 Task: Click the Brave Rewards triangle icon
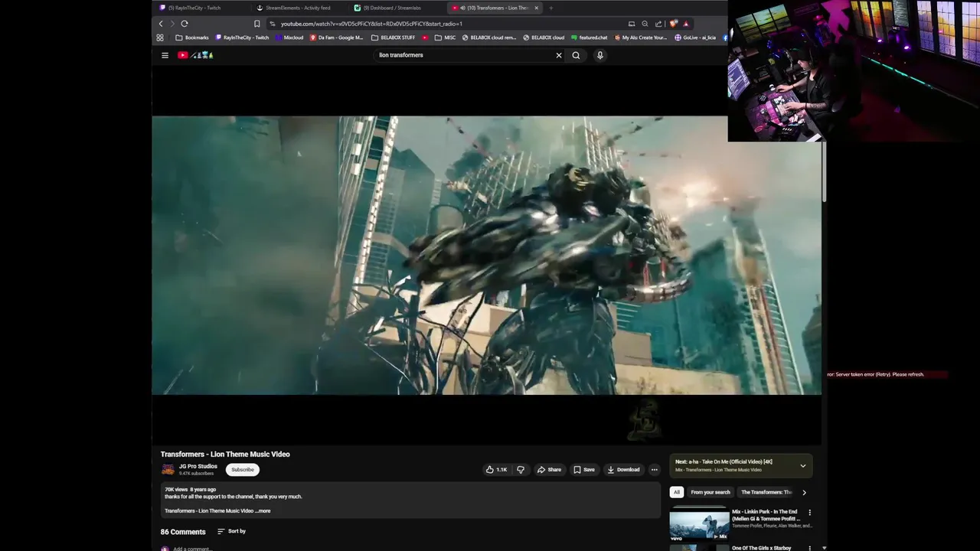tap(685, 24)
